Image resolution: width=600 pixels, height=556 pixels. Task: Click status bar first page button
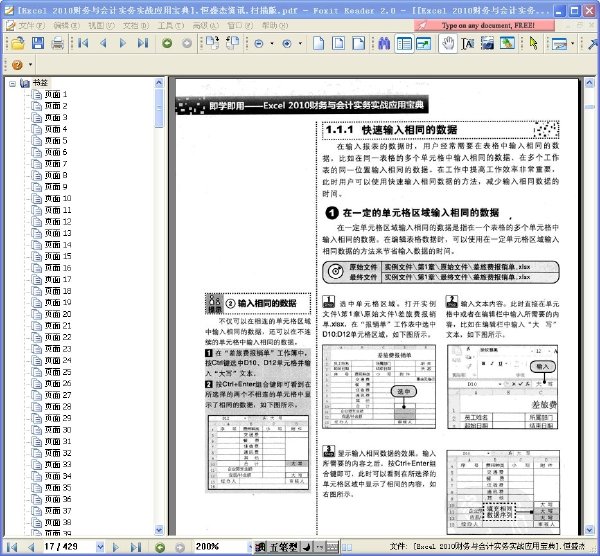pos(12,547)
